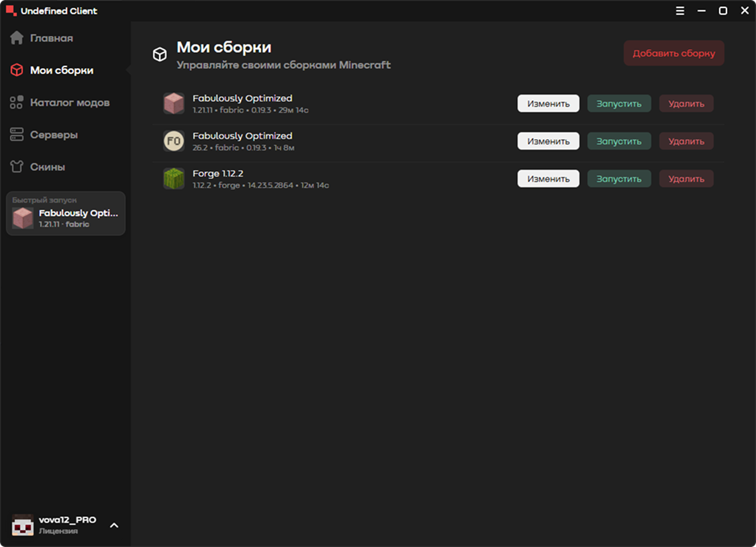The height and width of the screenshot is (547, 756).
Task: Click vova12_PRO account name
Action: pos(68,519)
